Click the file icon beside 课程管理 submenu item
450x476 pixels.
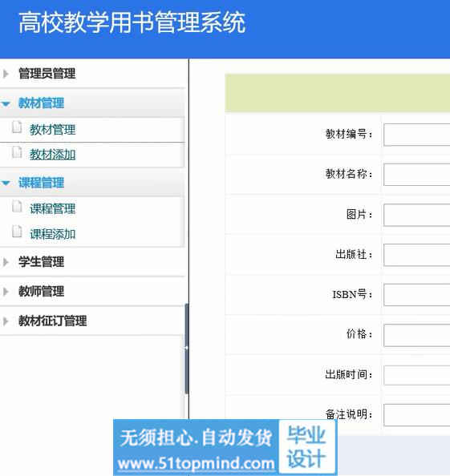click(17, 207)
